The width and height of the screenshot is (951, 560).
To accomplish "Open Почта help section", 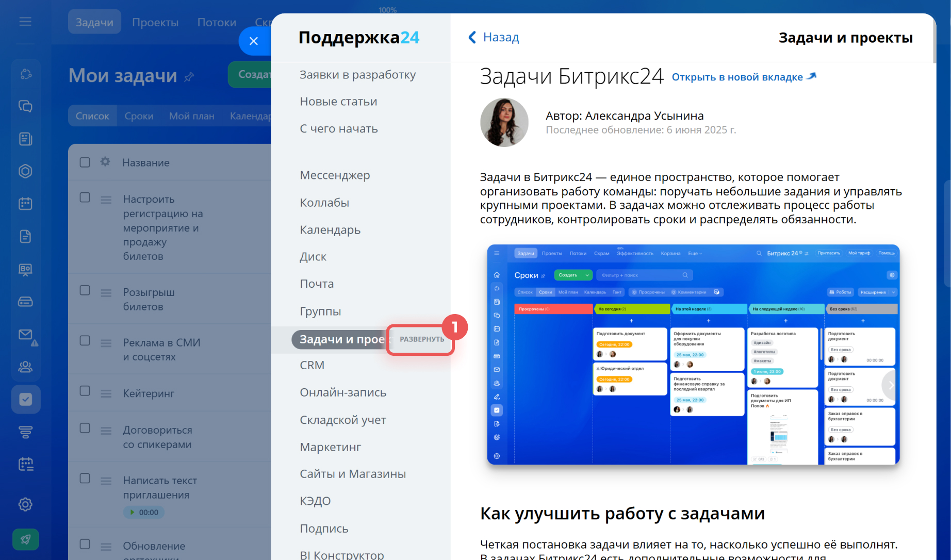I will (317, 284).
